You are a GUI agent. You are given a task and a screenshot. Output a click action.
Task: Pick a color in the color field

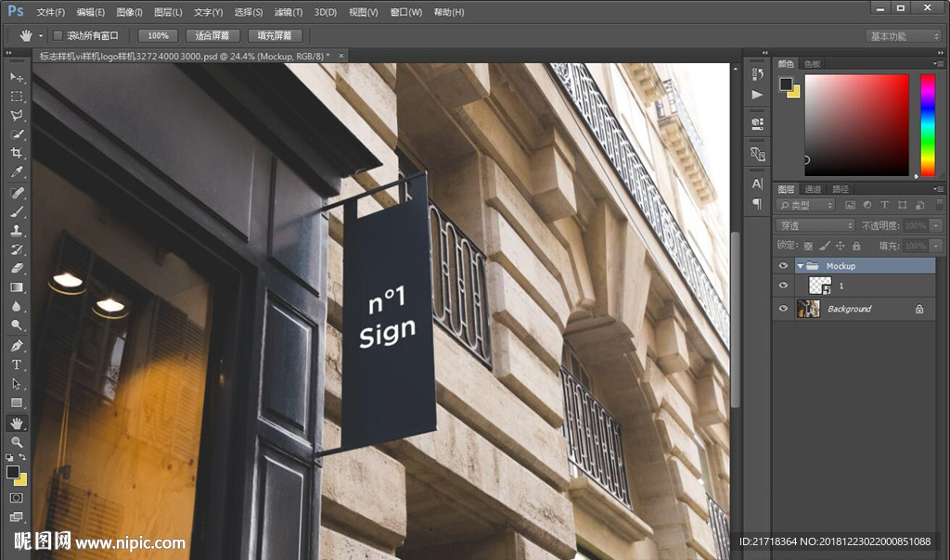[856, 125]
